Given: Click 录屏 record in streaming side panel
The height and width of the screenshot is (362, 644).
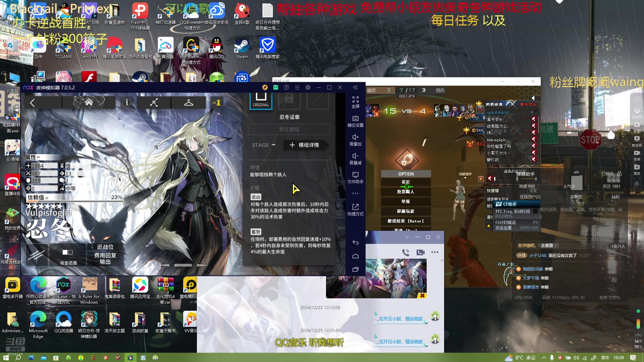Looking at the screenshot, I should tap(637, 155).
